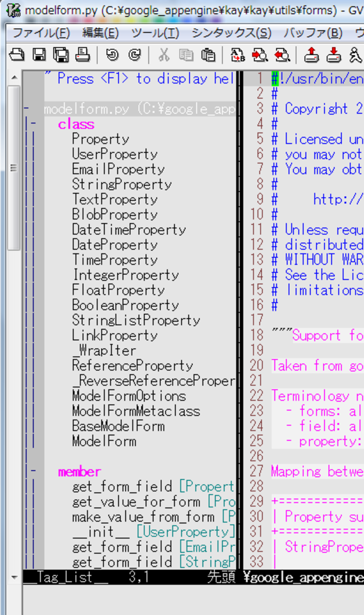Viewport: 364px width, 615px height.
Task: Click the scrollbar up arrow
Action: coord(14,77)
